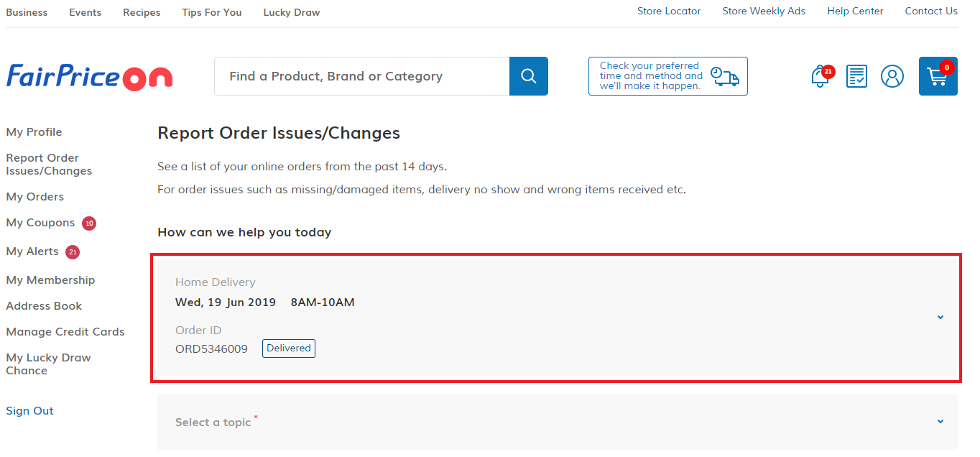Screen dimensions: 980x457
Task: Open the Events menu item
Action: point(85,12)
